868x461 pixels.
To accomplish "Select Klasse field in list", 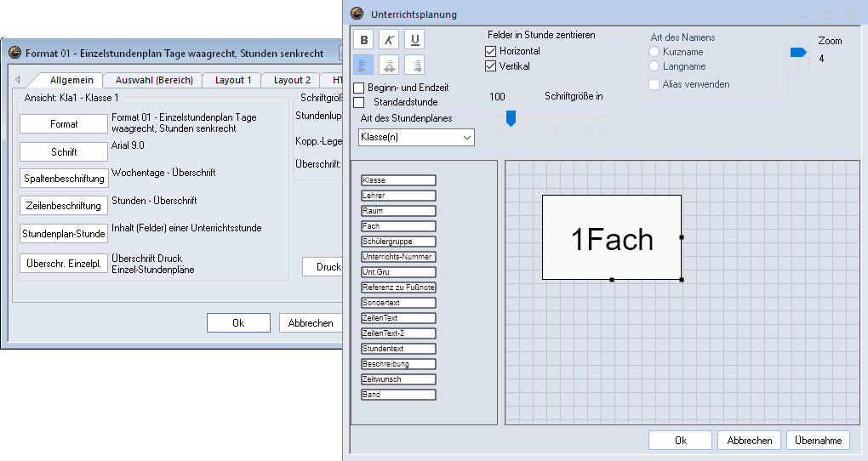I will pyautogui.click(x=398, y=180).
